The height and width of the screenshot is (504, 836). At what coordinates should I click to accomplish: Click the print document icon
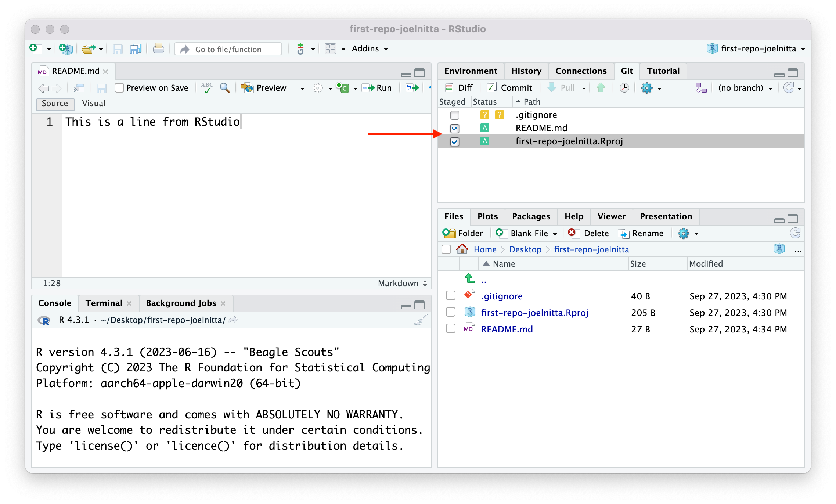(158, 49)
